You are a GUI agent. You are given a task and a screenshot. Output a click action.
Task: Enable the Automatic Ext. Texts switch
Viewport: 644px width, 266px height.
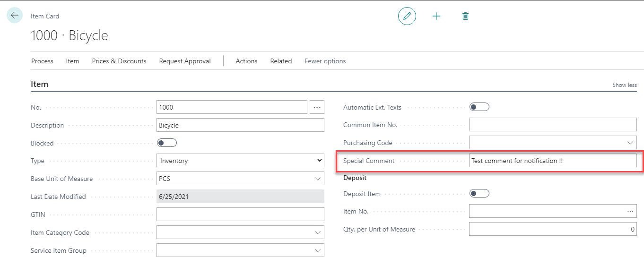pos(479,107)
